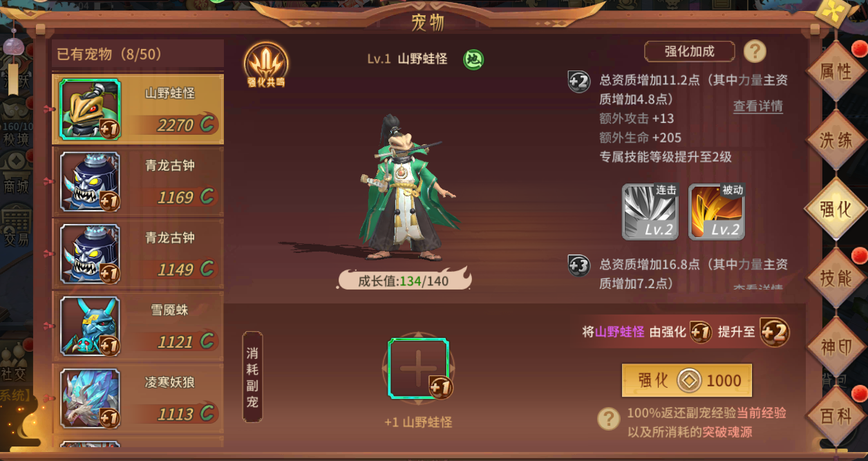Tap the green element badge near 山野蛙怪
This screenshot has height=461, width=868.
473,59
